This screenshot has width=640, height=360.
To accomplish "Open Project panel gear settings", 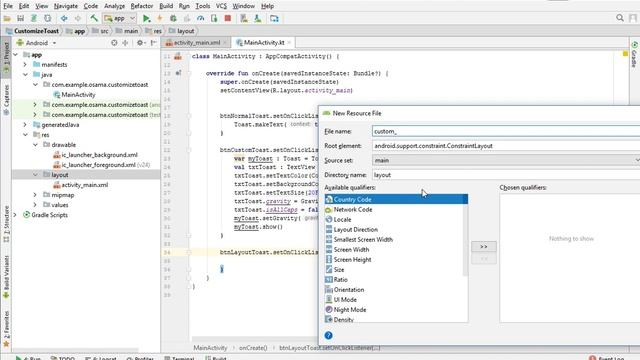I will (x=140, y=43).
